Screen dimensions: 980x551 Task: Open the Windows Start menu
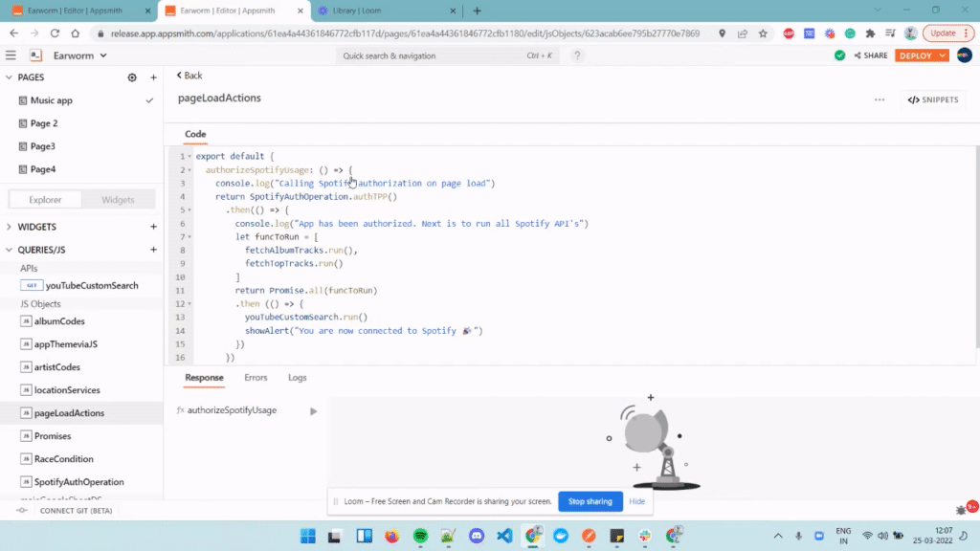click(307, 536)
